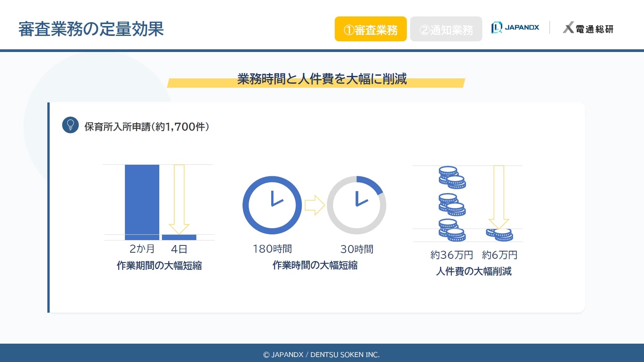Click the lightbulb icon beside 保育所入所申請
The image size is (644, 362).
(70, 125)
